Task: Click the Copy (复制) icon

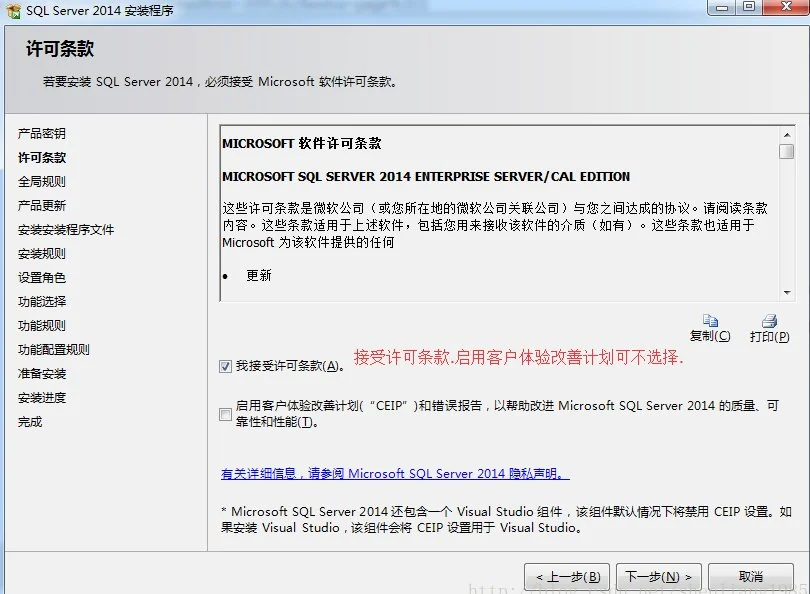Action: 710,321
